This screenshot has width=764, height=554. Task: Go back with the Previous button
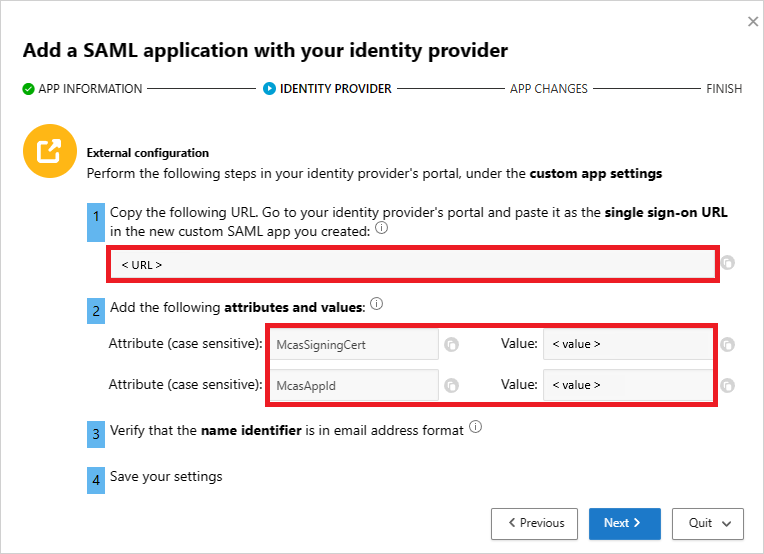click(535, 523)
